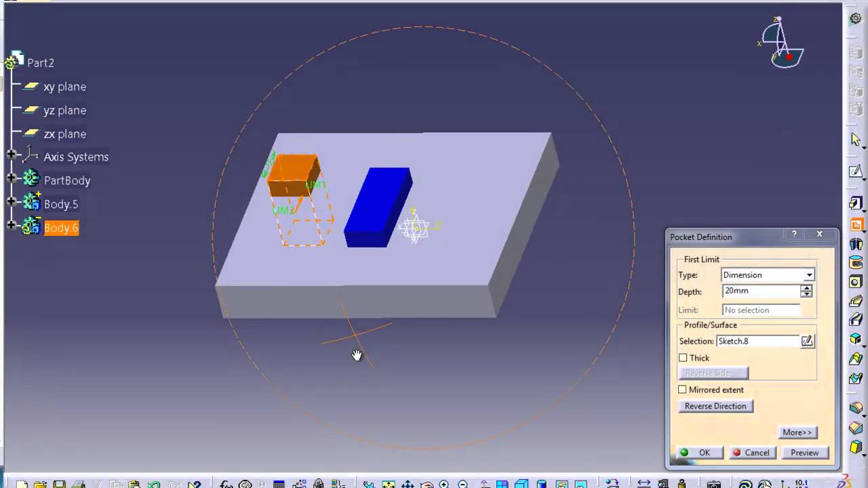
Task: Click the Zoom Out magnifier icon
Action: (463, 484)
